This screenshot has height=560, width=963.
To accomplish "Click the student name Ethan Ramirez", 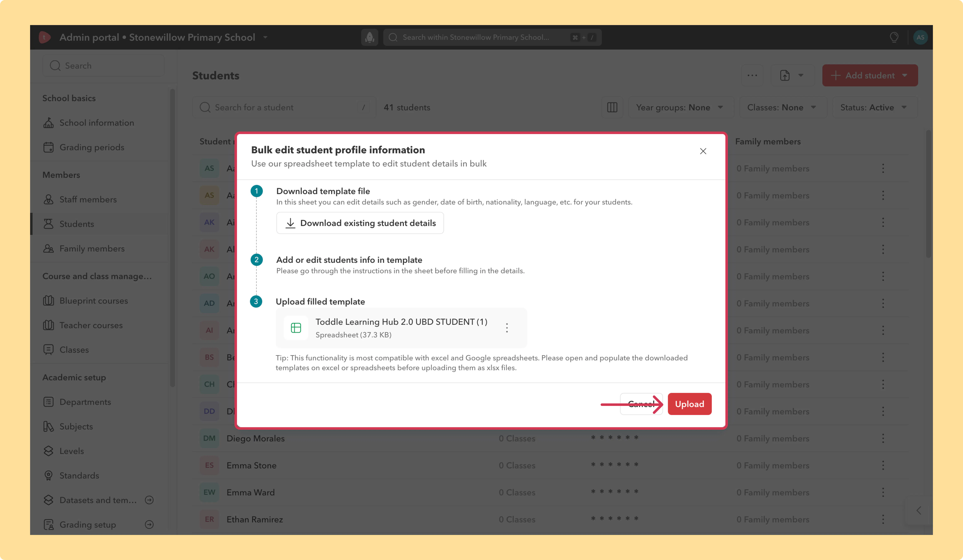I will tap(255, 520).
